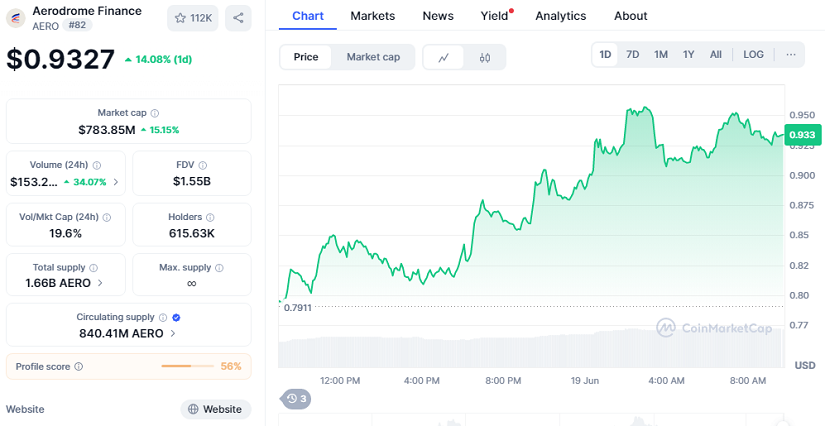This screenshot has height=426, width=825.
Task: Open the chart events history badge
Action: point(296,399)
